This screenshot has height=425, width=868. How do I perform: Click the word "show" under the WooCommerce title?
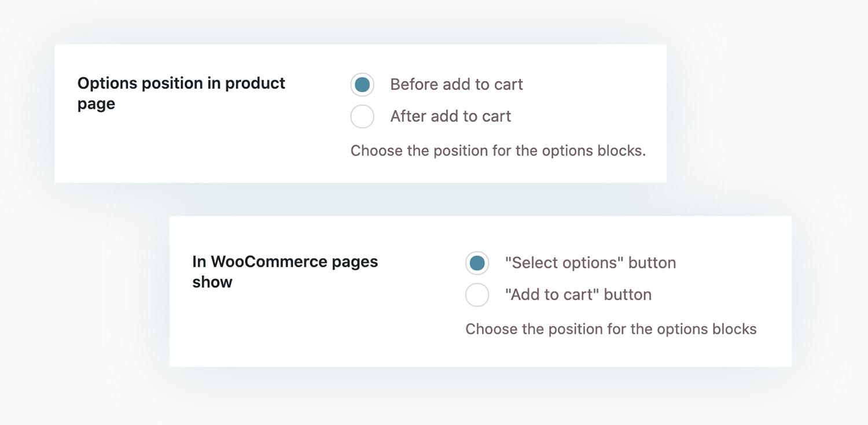coord(212,282)
